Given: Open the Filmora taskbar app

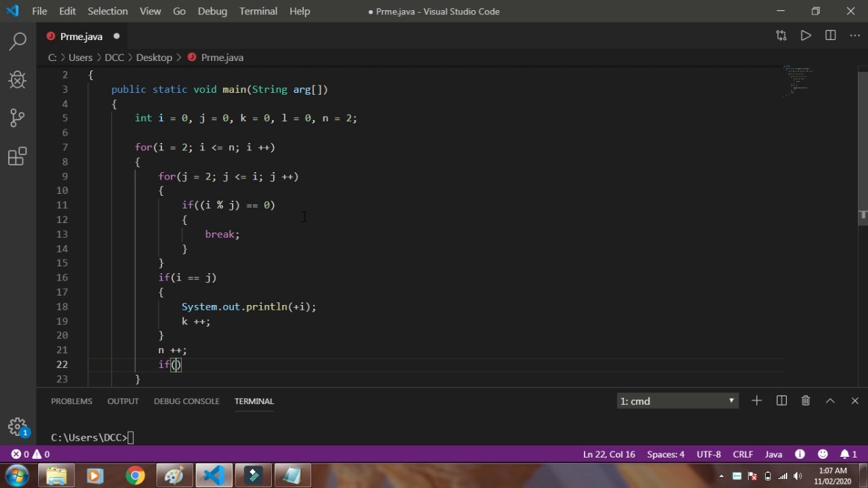Looking at the screenshot, I should click(253, 476).
